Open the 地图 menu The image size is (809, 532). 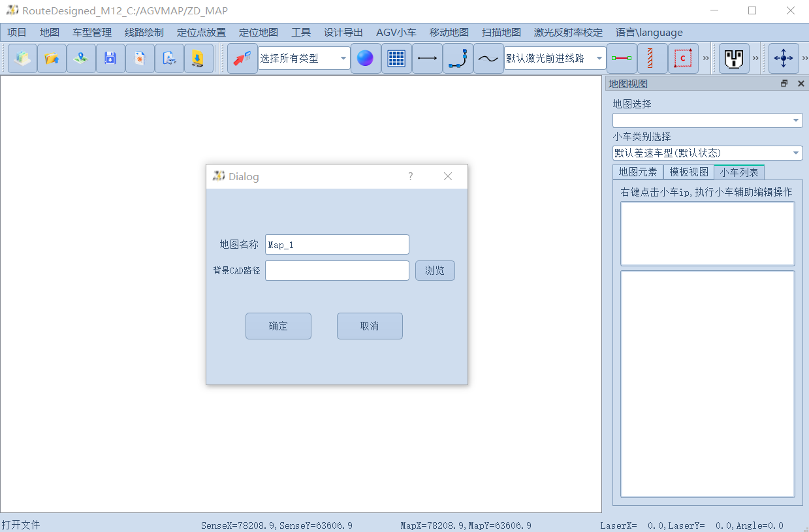coord(50,33)
